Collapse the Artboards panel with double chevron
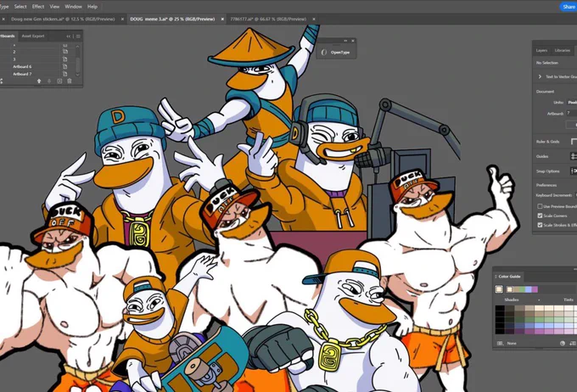This screenshot has width=577, height=392. 69,36
